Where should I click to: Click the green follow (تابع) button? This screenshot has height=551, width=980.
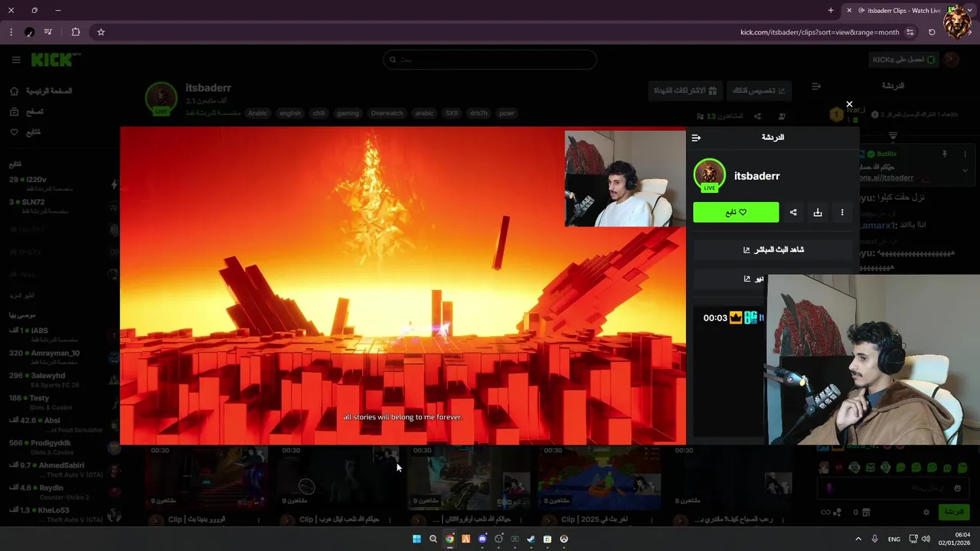[736, 212]
